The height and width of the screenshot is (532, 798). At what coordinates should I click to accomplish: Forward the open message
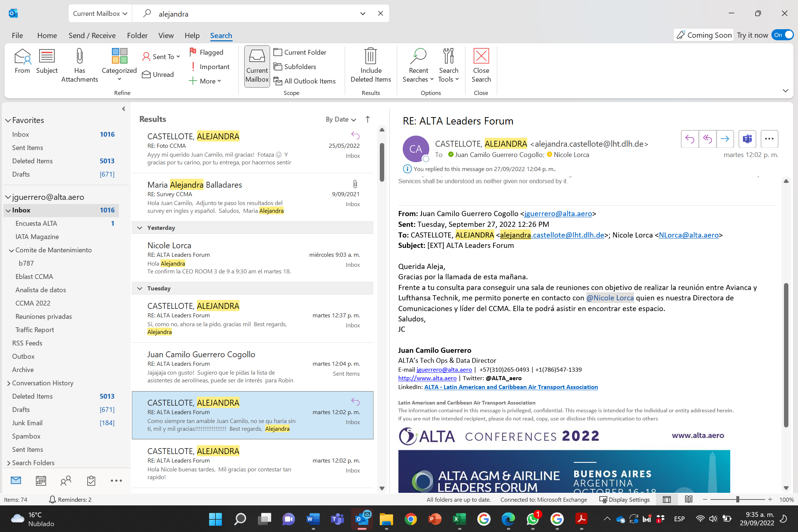725,139
